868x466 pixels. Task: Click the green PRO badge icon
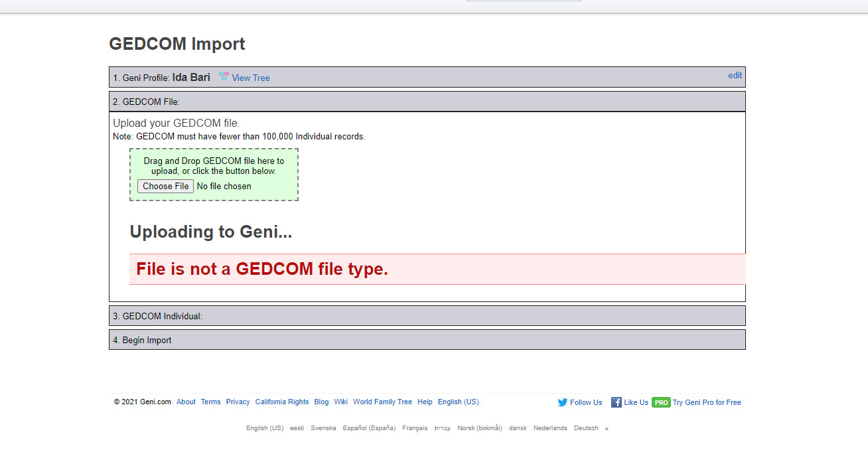coord(661,402)
